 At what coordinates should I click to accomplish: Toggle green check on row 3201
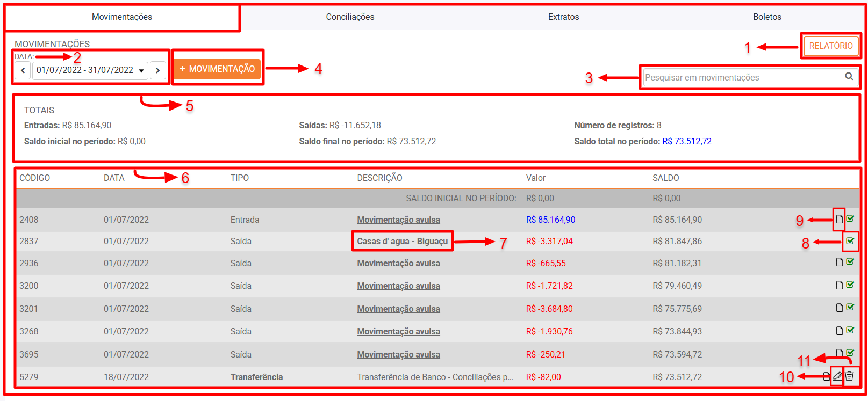tap(850, 308)
